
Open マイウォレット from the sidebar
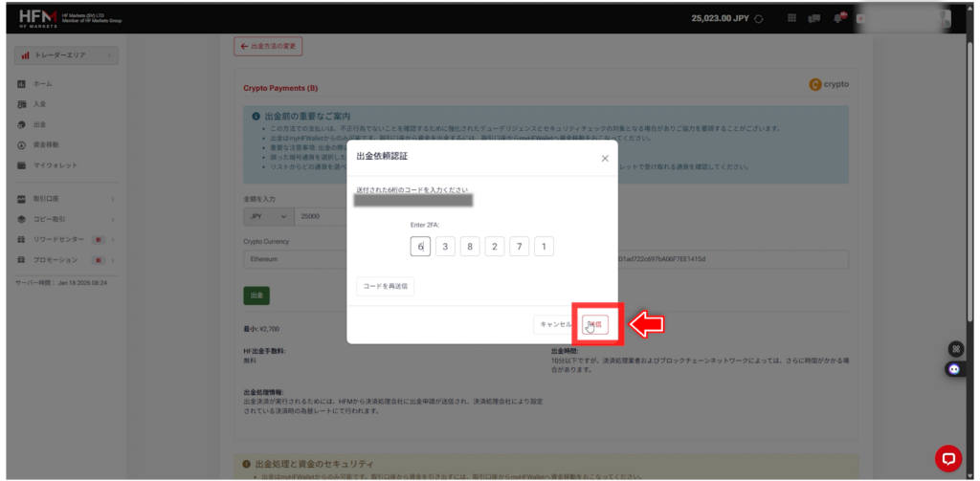coord(55,165)
